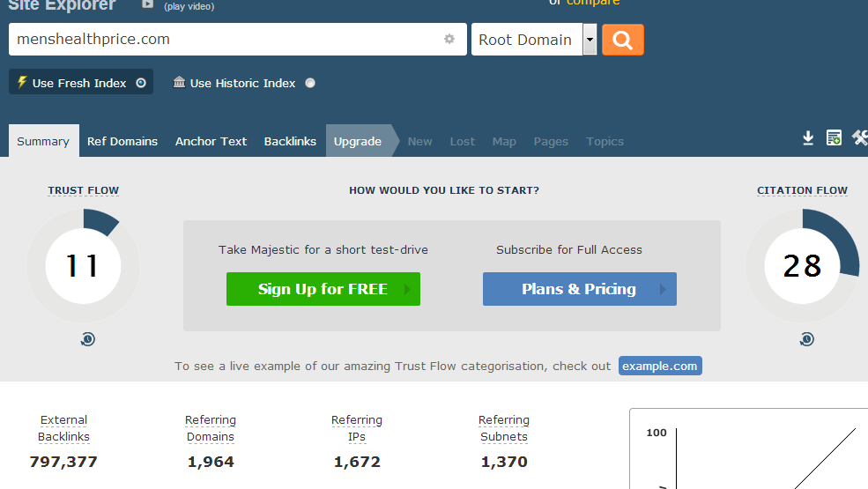Click the Referring Domains label
Screen dimensions: 868x489
(x=211, y=428)
